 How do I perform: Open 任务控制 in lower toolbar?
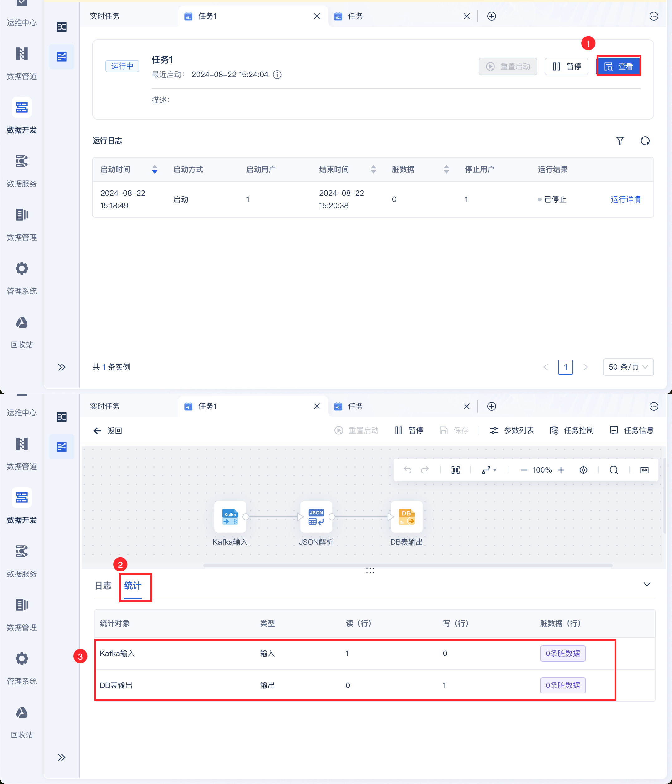pyautogui.click(x=572, y=431)
